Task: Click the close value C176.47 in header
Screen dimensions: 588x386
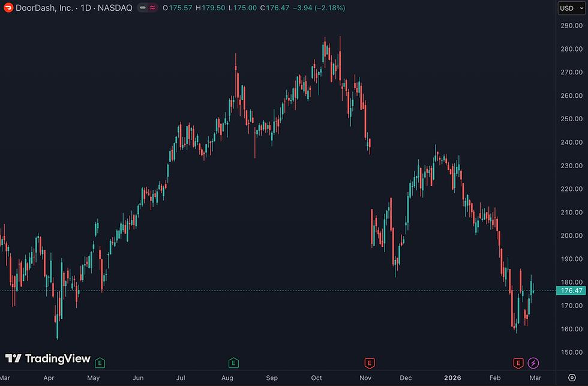Action: coord(275,8)
